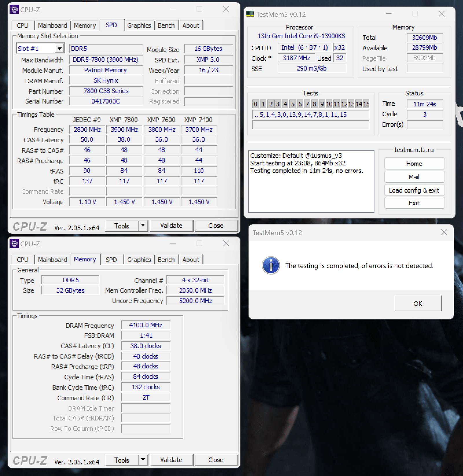
Task: Click the Tools button in the bottom CPU-Z window
Action: (x=122, y=460)
